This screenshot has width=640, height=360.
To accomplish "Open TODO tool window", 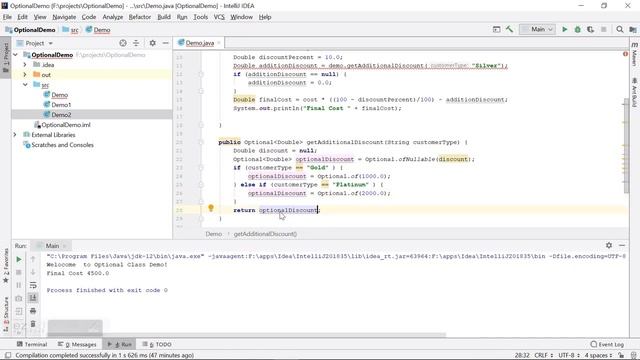I will pyautogui.click(x=157, y=344).
